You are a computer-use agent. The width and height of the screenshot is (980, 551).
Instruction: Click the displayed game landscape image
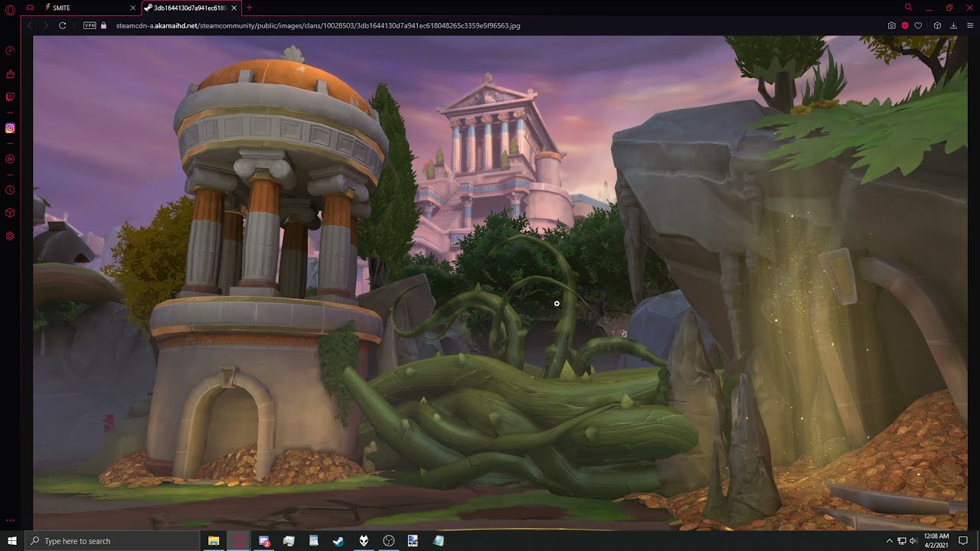(500, 282)
